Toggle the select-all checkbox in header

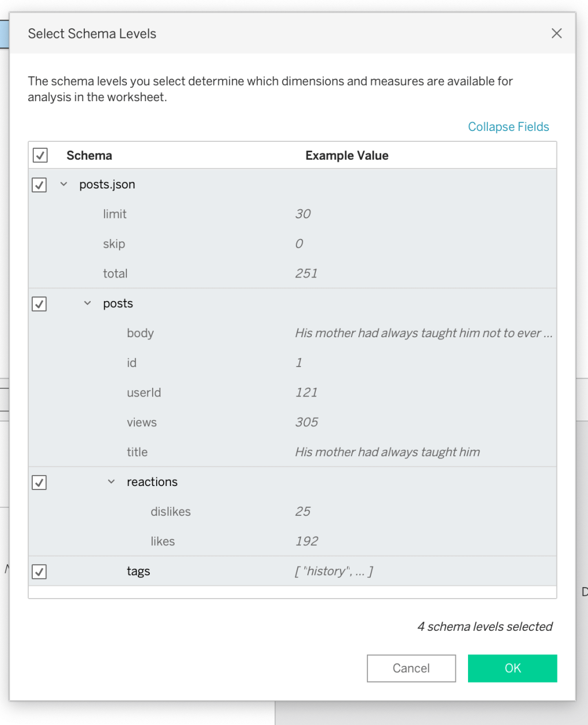coord(39,155)
